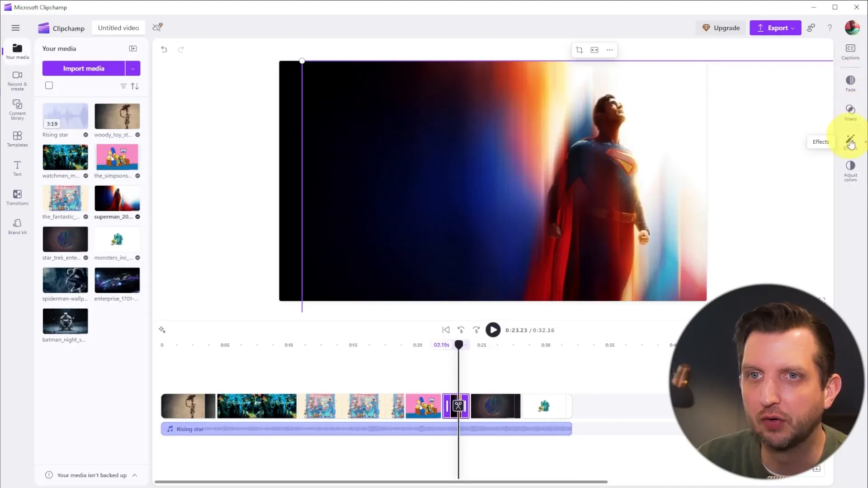Open more options in floating toolbar
Image resolution: width=868 pixels, height=488 pixels.
[609, 50]
